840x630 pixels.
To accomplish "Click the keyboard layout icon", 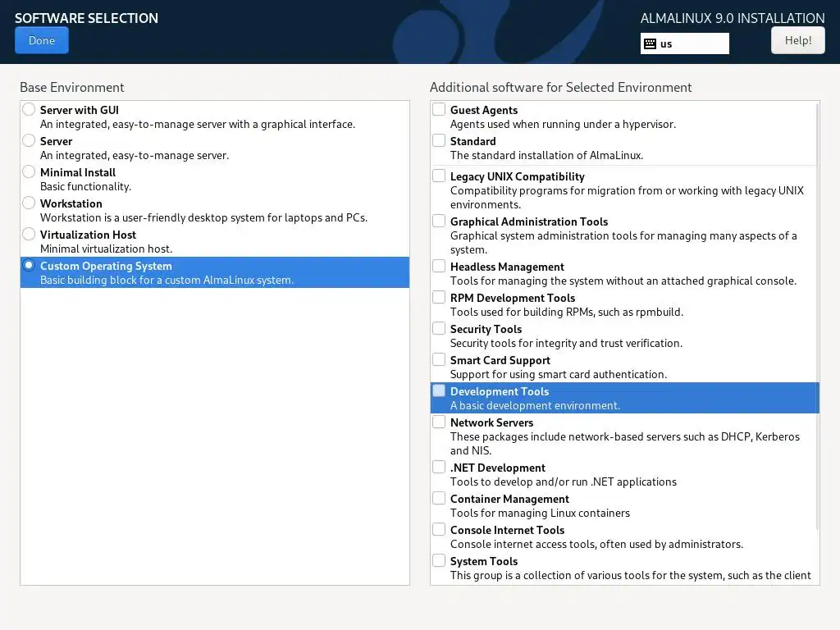I will pos(650,44).
